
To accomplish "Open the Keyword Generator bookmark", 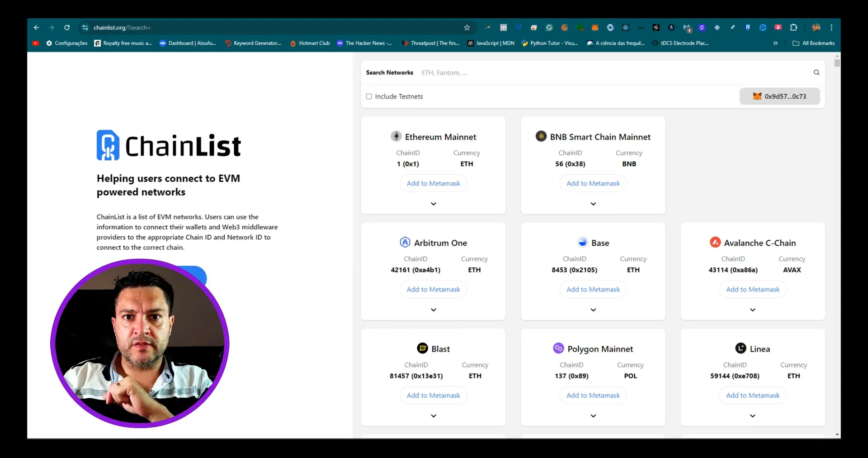I will point(253,43).
